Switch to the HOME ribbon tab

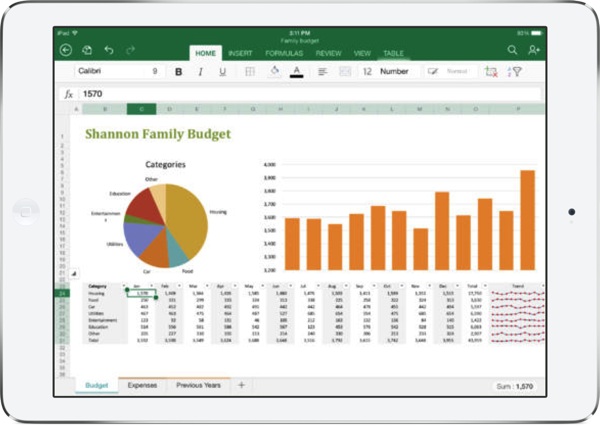click(x=205, y=53)
